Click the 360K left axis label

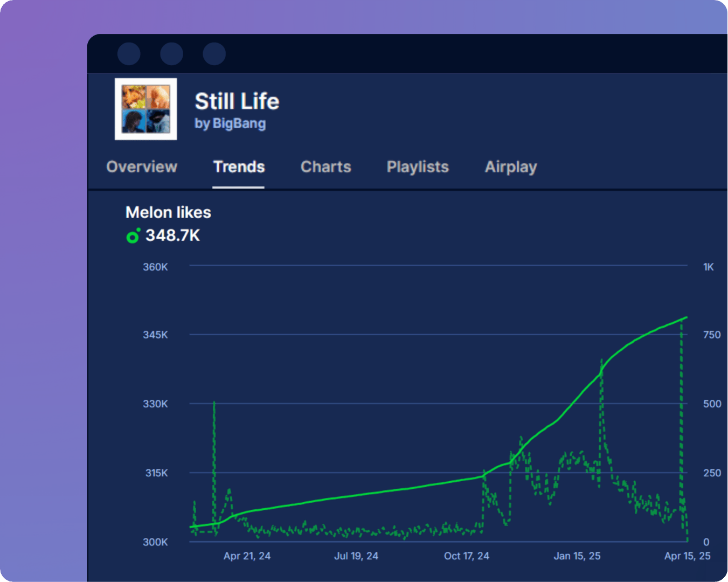pyautogui.click(x=155, y=267)
